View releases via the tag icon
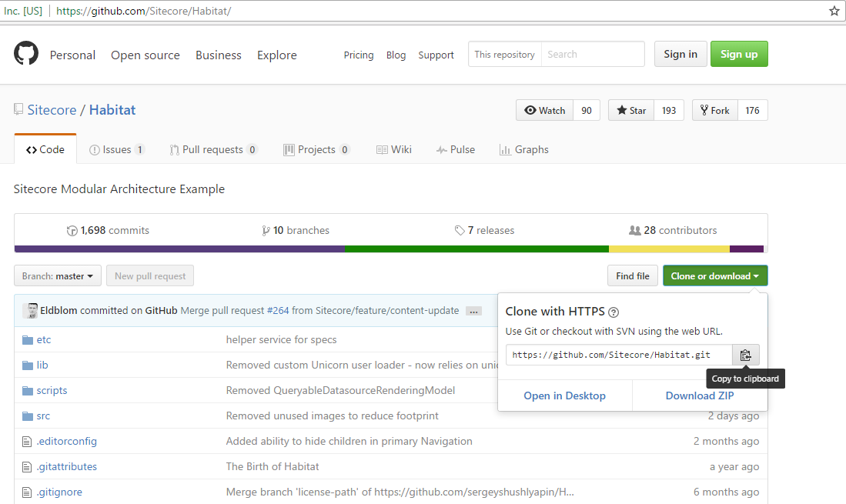 pyautogui.click(x=460, y=229)
